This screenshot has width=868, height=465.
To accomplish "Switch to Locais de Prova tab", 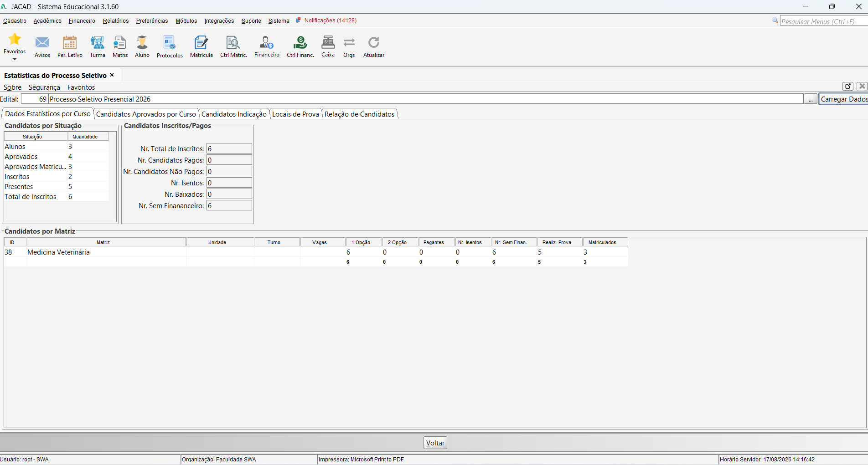I will 295,114.
